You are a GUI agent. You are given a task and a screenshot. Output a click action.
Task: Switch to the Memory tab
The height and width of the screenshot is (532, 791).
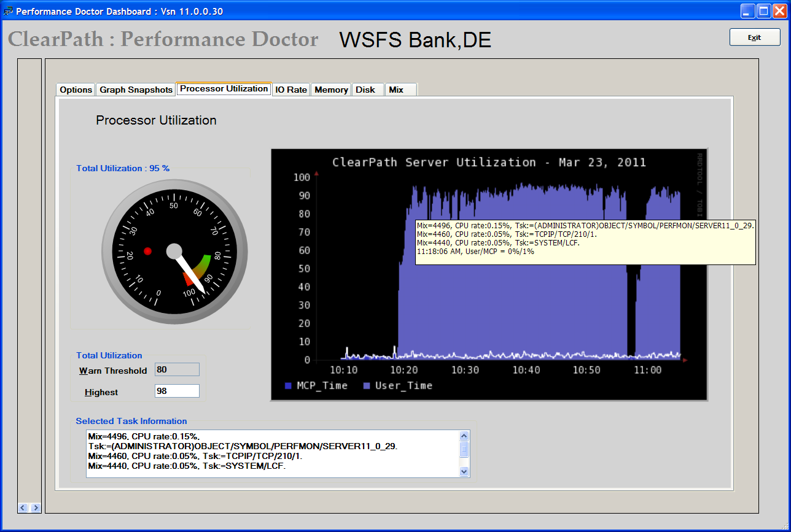coord(331,90)
